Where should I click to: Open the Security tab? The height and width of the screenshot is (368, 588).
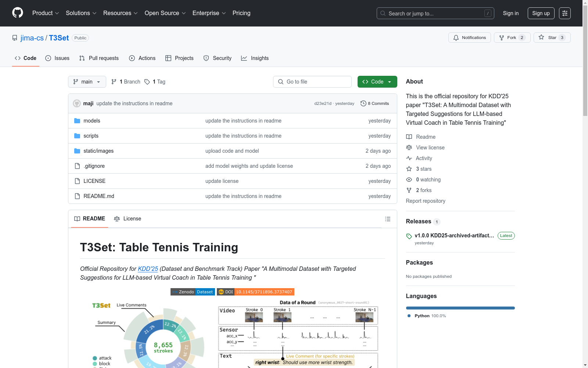pyautogui.click(x=218, y=58)
